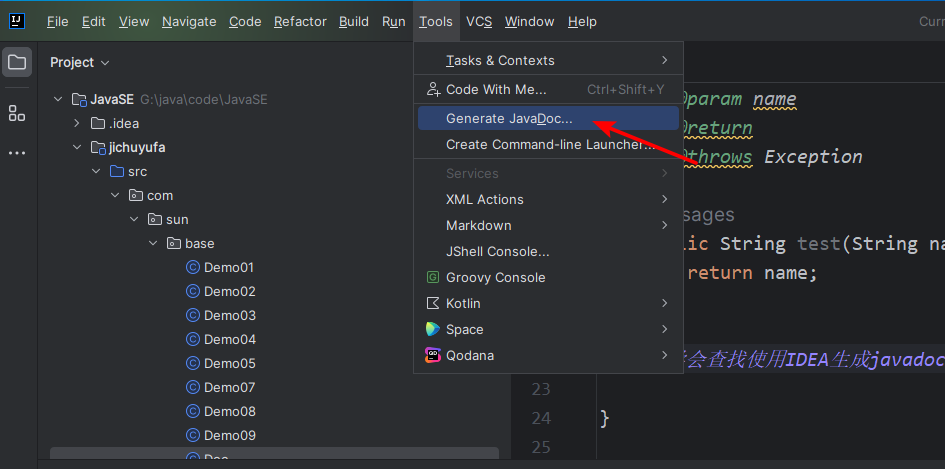
Task: Open the Run menu
Action: [394, 22]
